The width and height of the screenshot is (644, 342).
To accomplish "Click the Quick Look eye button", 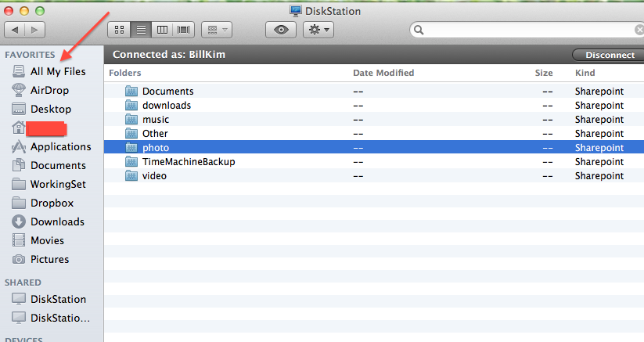I will (x=281, y=30).
